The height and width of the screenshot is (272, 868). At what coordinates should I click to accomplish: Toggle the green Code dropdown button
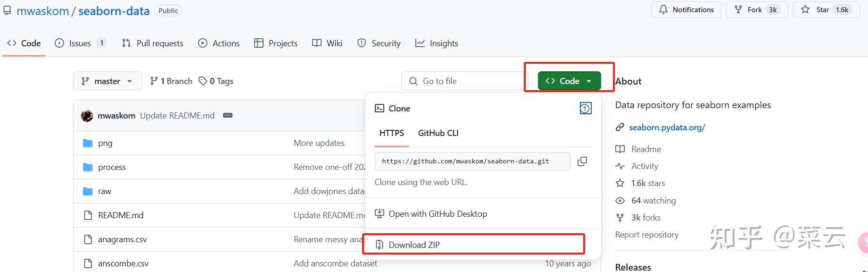[569, 81]
